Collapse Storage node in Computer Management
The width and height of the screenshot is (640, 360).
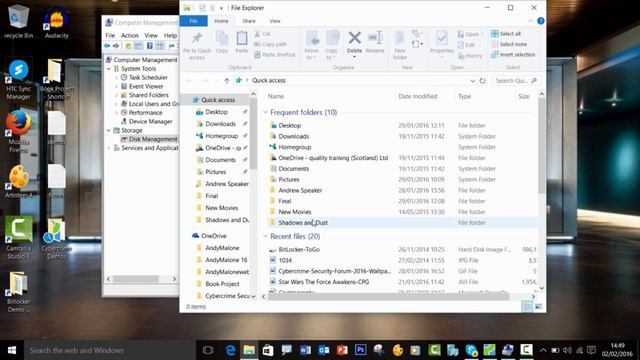point(109,131)
